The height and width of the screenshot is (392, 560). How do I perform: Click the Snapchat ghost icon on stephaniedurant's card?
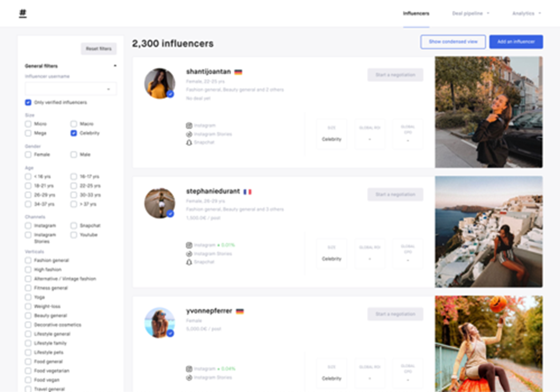[x=189, y=262]
